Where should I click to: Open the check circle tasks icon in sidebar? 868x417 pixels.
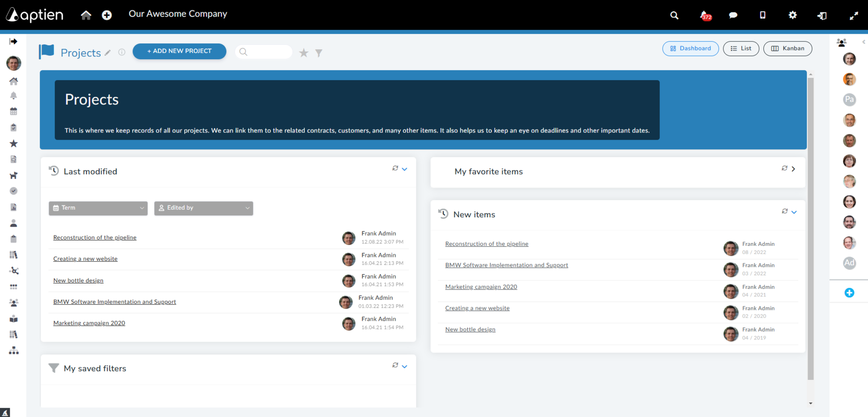click(x=14, y=191)
